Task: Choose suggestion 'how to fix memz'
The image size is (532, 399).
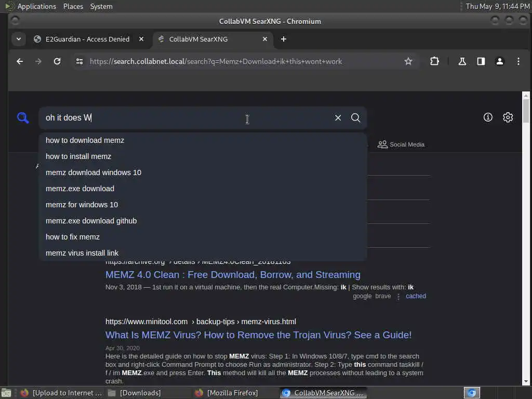Action: 203,237
